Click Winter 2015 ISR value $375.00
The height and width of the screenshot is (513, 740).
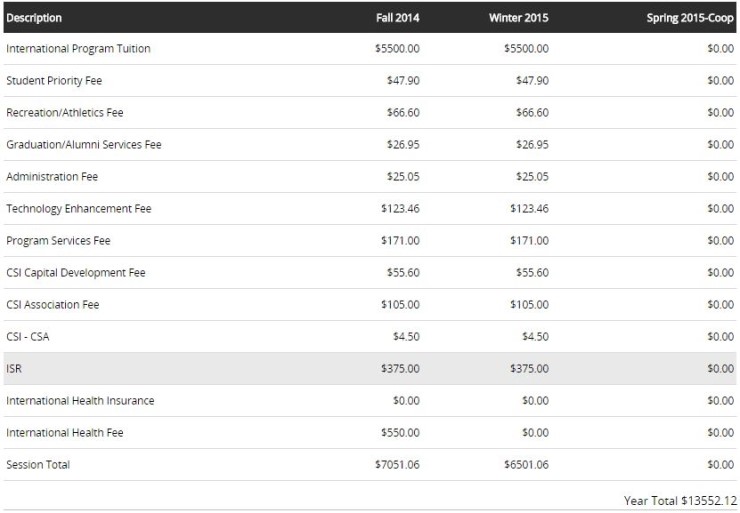530,369
